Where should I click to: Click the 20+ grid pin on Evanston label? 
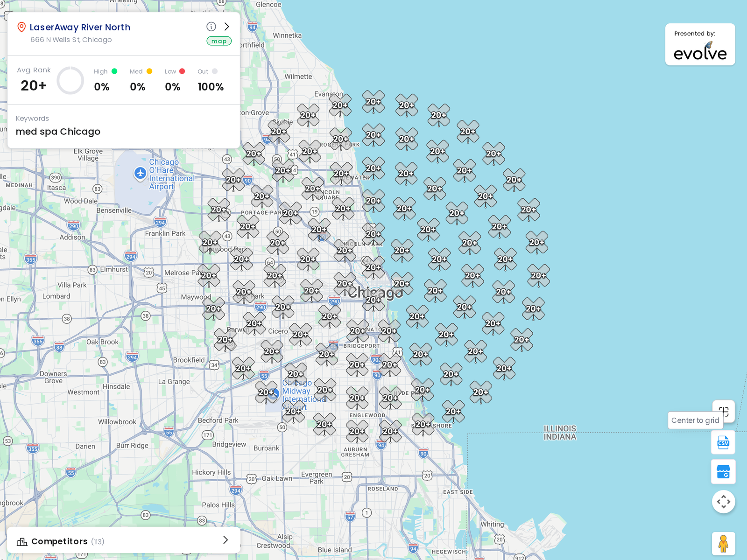(340, 105)
